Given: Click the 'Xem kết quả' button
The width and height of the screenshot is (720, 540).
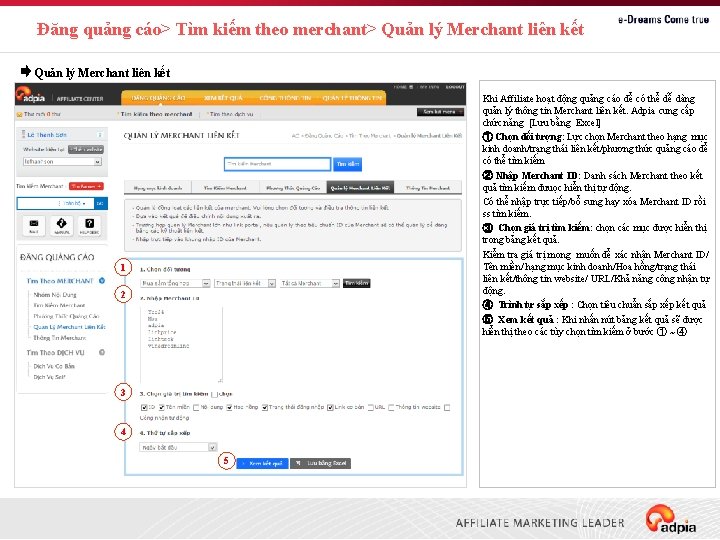Looking at the screenshot, I should click(x=263, y=463).
